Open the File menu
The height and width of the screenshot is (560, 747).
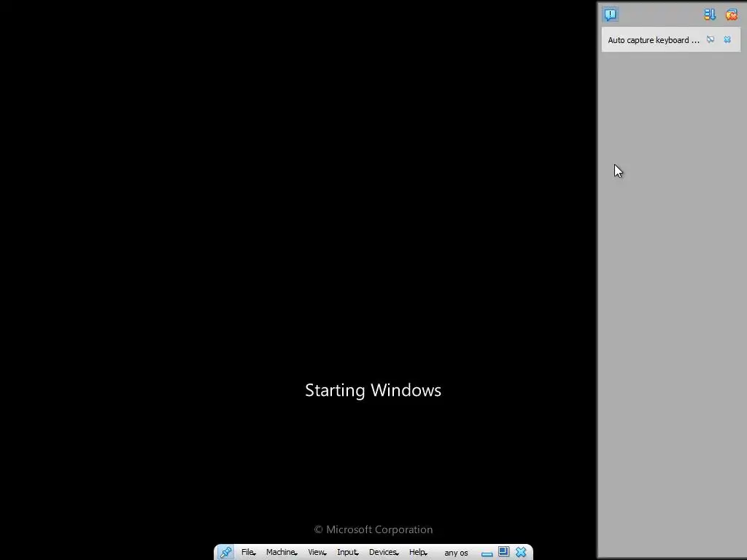[248, 553]
